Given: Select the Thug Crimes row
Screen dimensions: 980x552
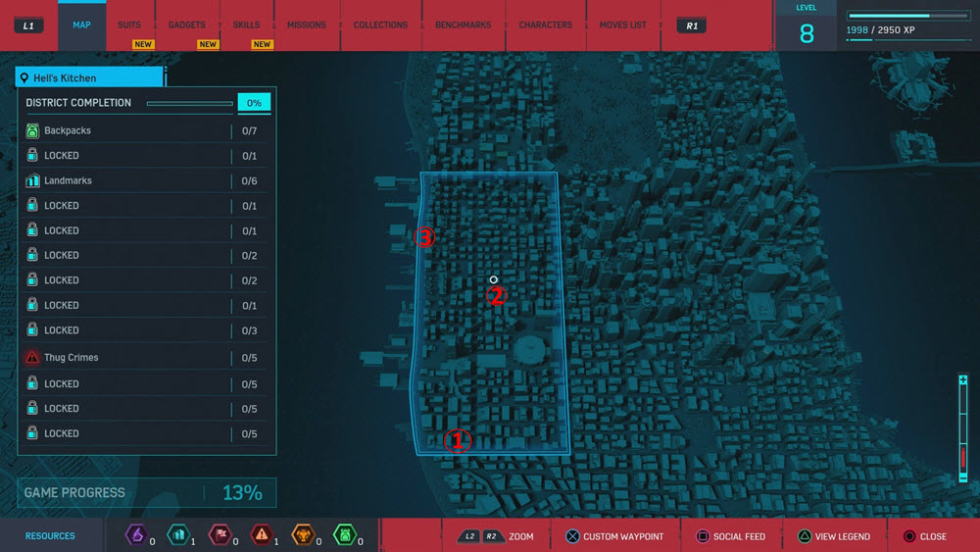Looking at the screenshot, I should 146,358.
